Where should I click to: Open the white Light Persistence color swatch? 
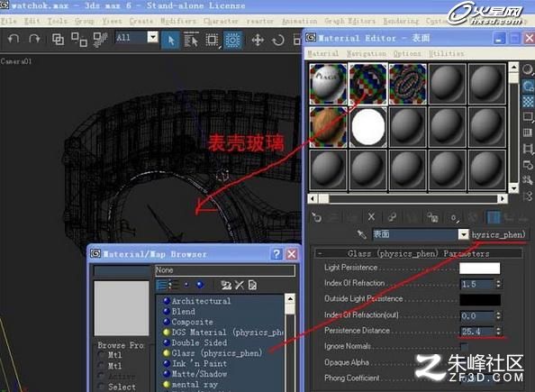(x=479, y=268)
